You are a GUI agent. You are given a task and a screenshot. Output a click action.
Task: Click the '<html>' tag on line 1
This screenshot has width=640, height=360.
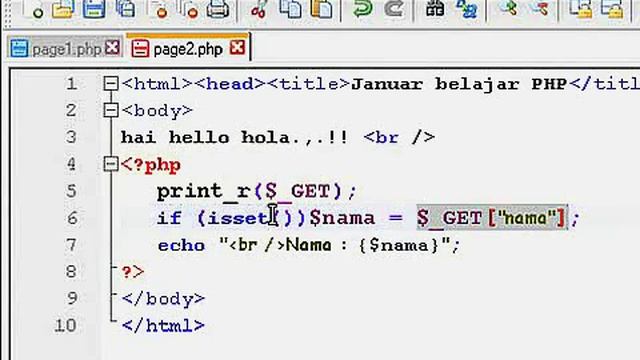(x=157, y=84)
